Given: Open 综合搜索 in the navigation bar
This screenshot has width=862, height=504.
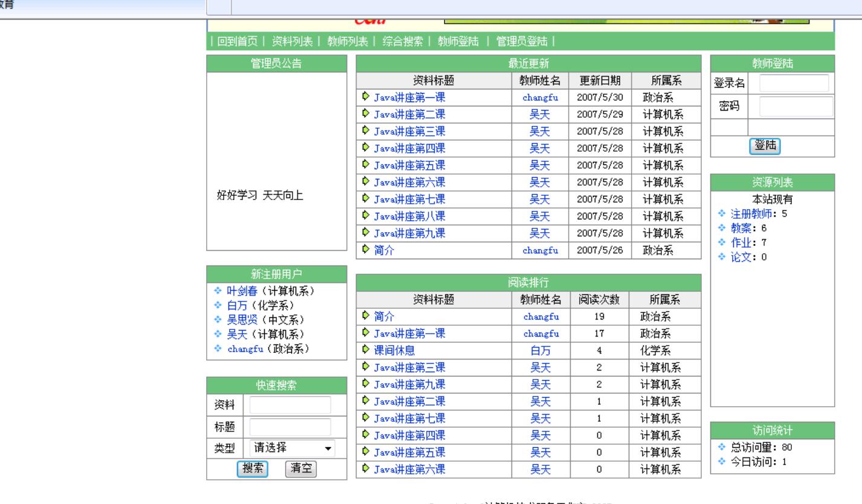Looking at the screenshot, I should click(x=403, y=41).
